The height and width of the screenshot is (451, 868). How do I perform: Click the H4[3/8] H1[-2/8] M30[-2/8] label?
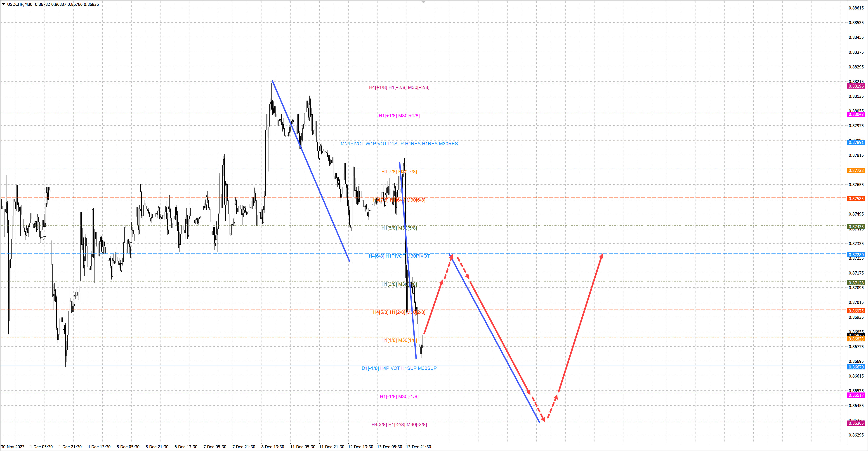pyautogui.click(x=399, y=424)
